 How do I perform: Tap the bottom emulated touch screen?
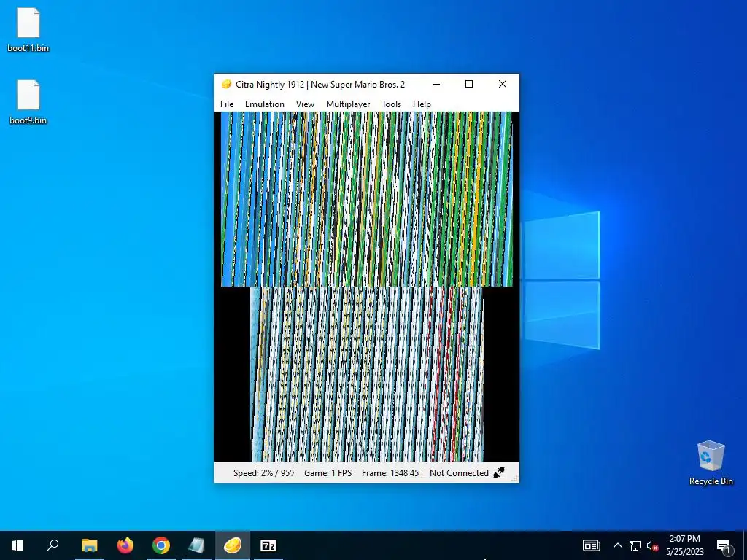[x=367, y=374]
